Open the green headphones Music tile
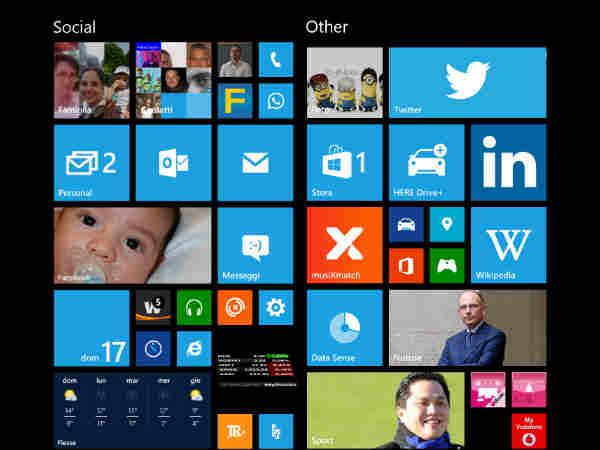Viewport: 600px width, 450px height. pyautogui.click(x=194, y=307)
